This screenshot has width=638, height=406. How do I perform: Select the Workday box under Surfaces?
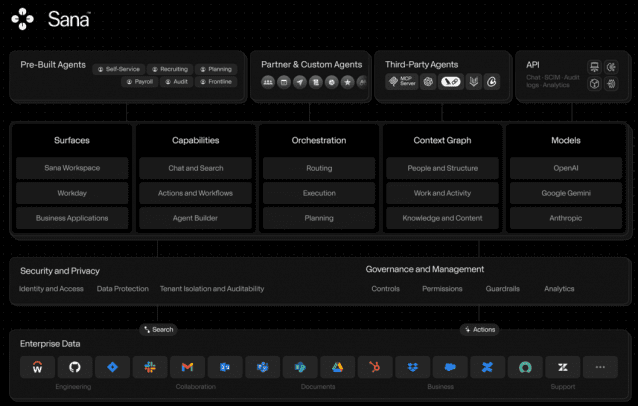coord(72,193)
